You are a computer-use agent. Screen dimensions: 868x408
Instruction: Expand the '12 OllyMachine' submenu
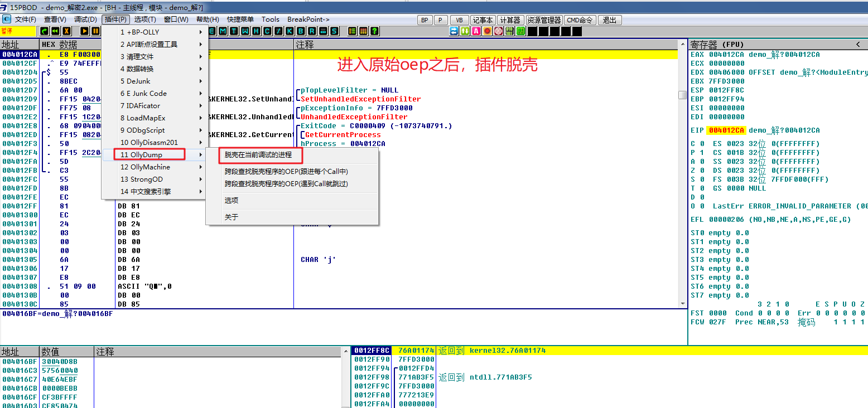point(155,167)
